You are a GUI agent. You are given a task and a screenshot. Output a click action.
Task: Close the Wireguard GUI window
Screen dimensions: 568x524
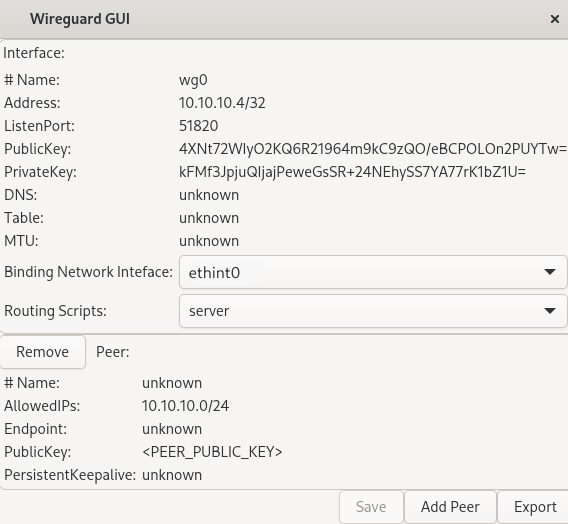coord(555,19)
